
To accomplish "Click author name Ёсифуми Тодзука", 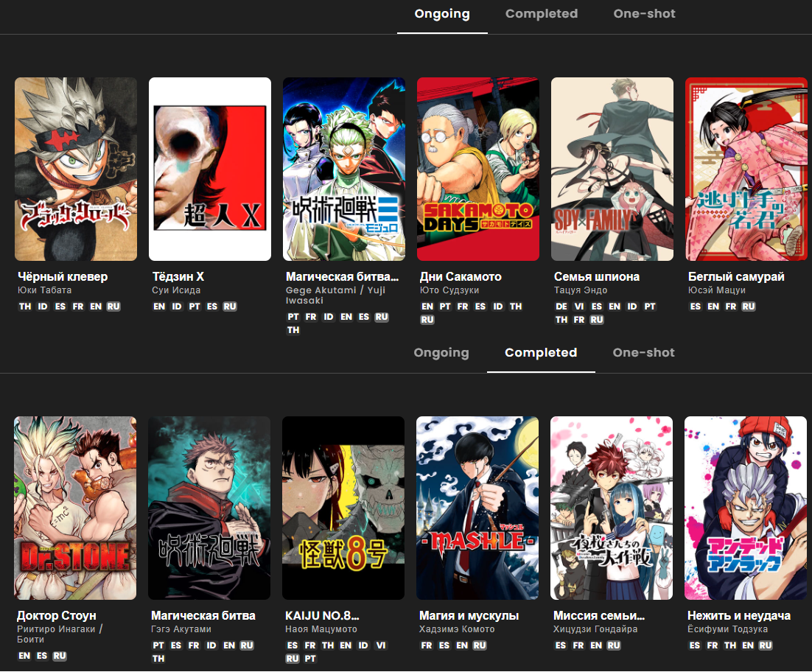I will point(727,629).
